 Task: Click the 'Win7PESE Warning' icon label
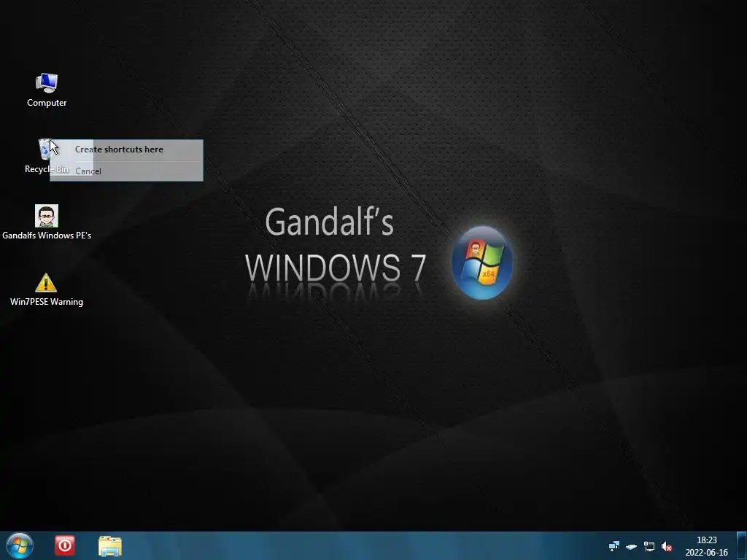tap(47, 302)
